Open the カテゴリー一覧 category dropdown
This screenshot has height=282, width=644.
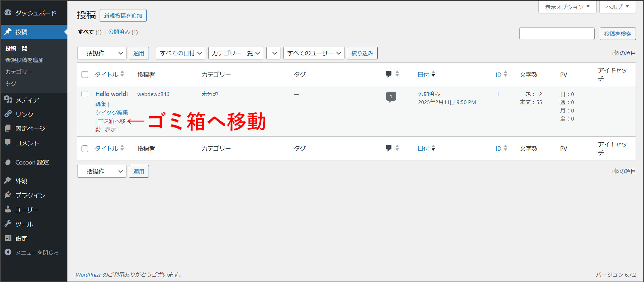(236, 53)
